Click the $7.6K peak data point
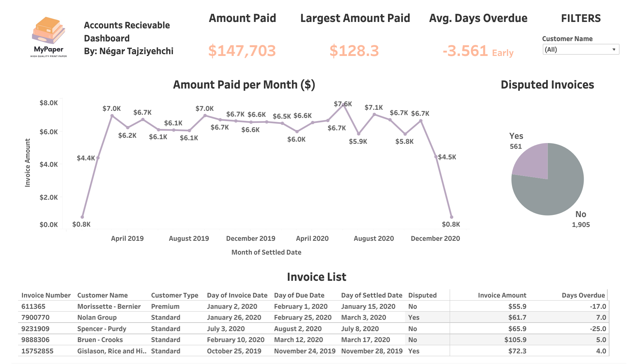Viewport: 635px width, 364px height. tap(343, 104)
